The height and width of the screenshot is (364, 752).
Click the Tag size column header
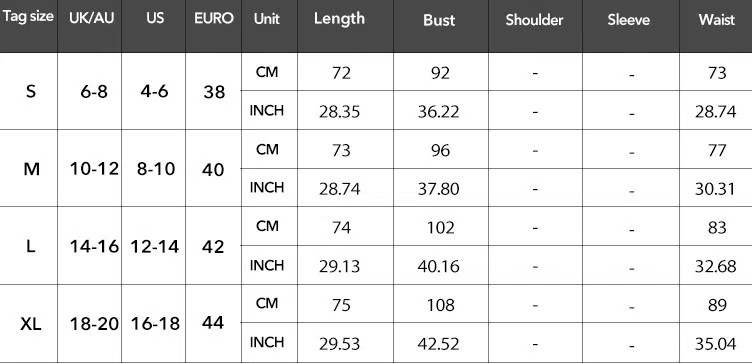pos(28,17)
